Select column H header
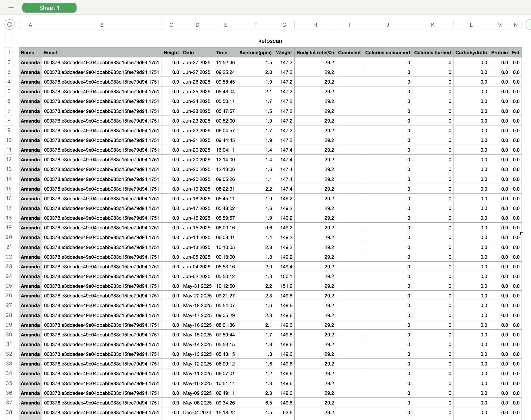Viewport: 531px width, 420px height. click(315, 25)
